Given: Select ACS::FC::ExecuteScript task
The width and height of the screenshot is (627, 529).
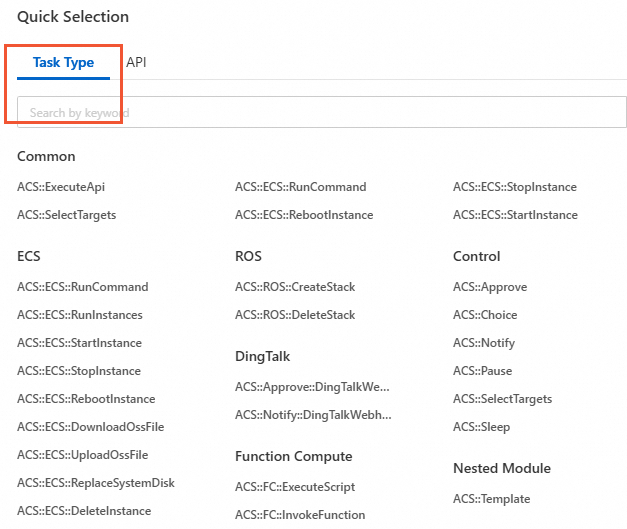Looking at the screenshot, I should click(x=295, y=487).
